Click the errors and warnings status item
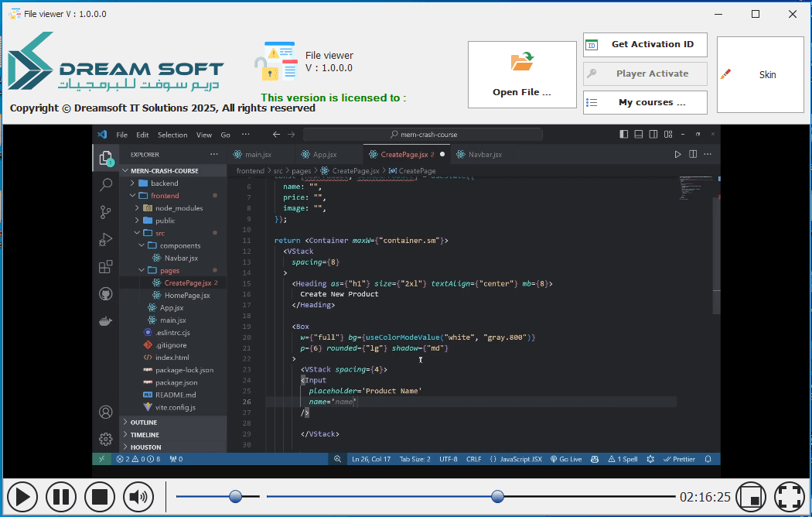 click(x=138, y=459)
